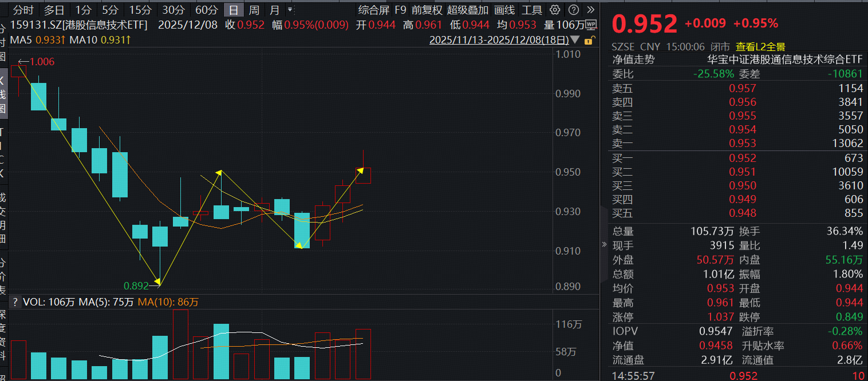Select the 周 weekly period tab
Image resolution: width=868 pixels, height=381 pixels.
point(254,10)
